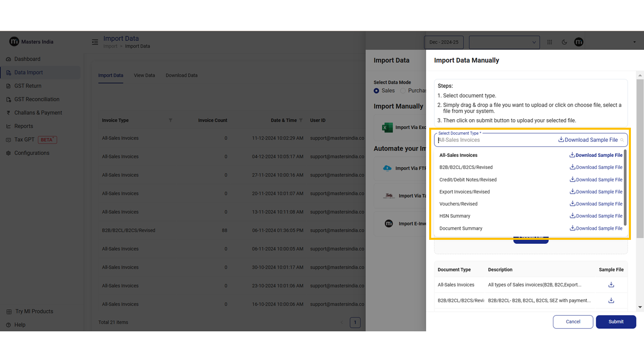Click Invoice Type column filter icon
Image resolution: width=644 pixels, height=362 pixels.
[171, 120]
